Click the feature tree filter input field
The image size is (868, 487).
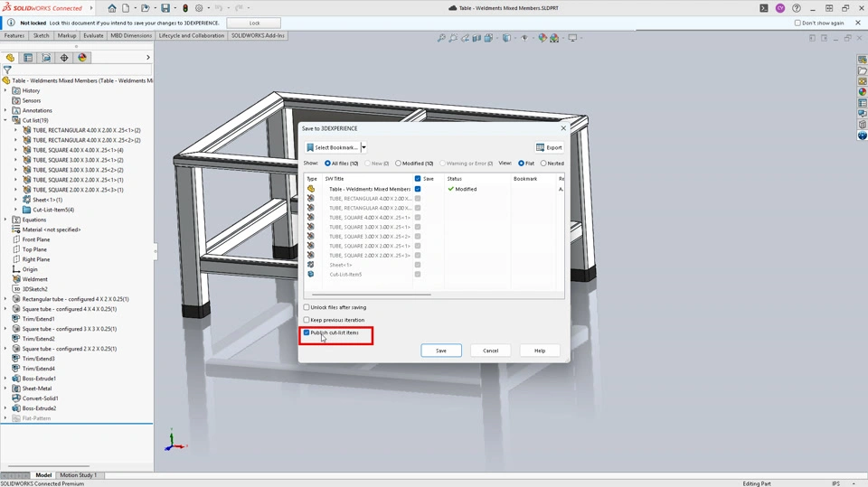(82, 70)
